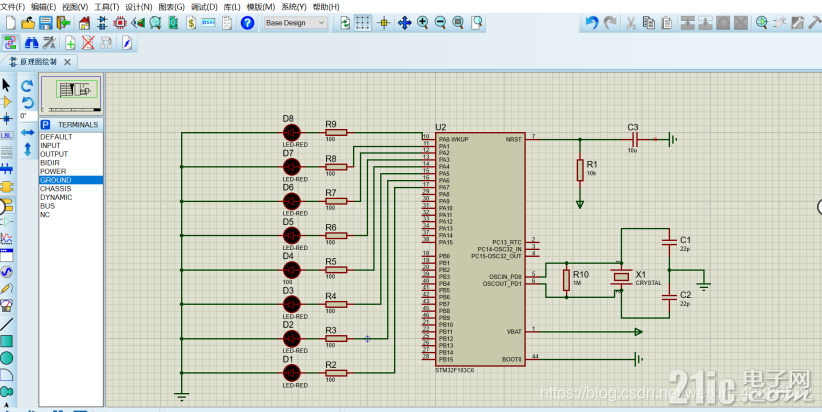Viewport: 822px width, 412px height.
Task: Go to Home page icon
Action: tap(84, 23)
